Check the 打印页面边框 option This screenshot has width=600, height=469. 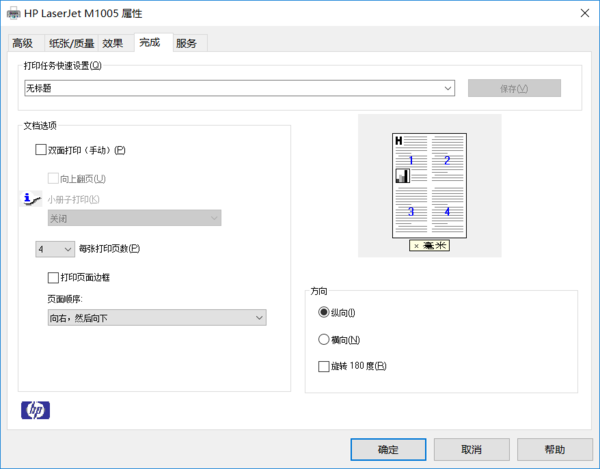53,277
